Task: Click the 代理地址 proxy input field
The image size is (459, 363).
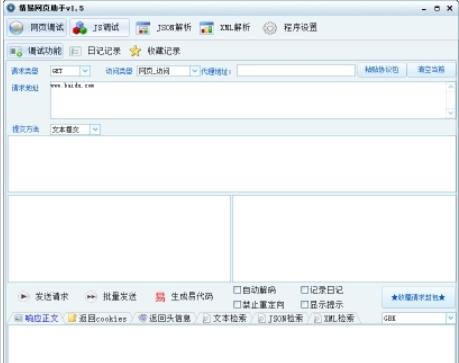Action: [296, 71]
